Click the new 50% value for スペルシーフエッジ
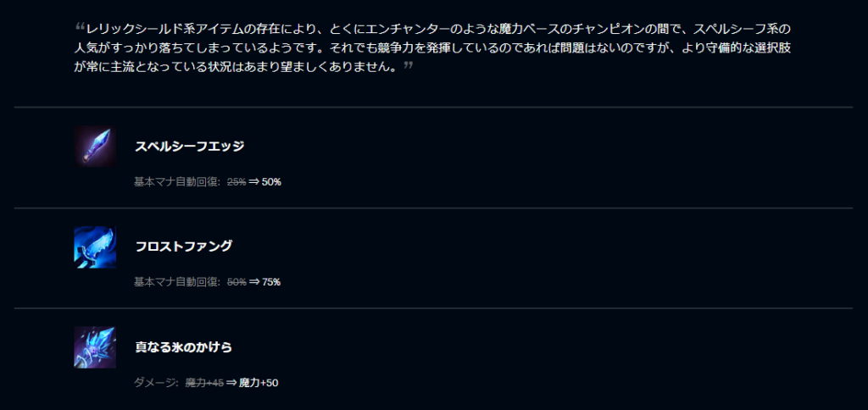868x410 pixels. [271, 181]
